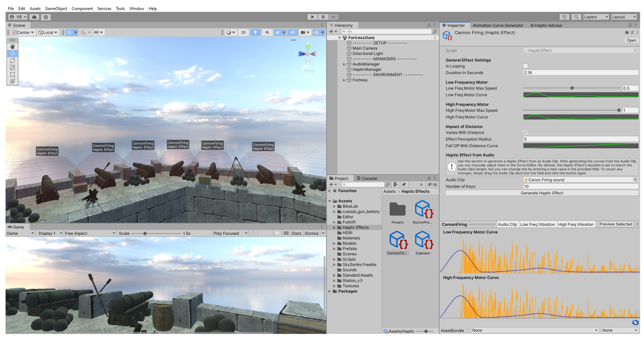Switch to the AI Haptic Advisor tab
Viewport: 644px width, 339px height.
tap(546, 25)
